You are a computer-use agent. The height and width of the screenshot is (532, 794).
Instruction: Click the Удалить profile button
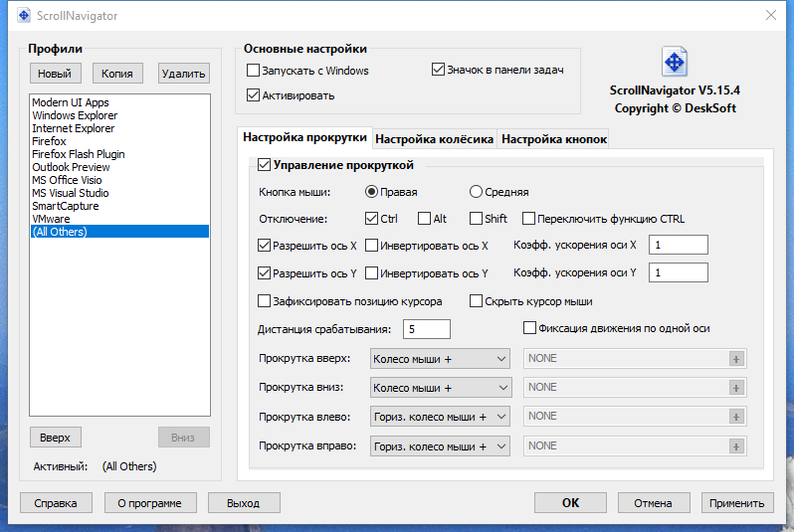point(183,74)
